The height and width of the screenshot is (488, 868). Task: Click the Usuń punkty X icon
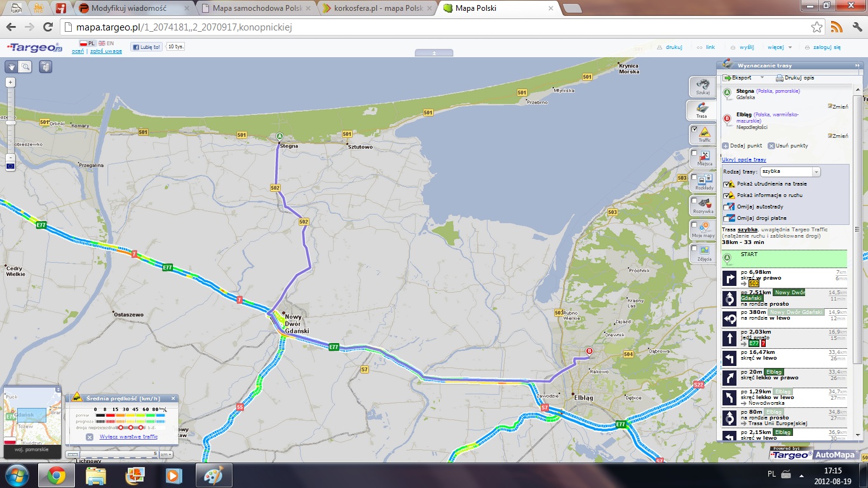pos(771,146)
